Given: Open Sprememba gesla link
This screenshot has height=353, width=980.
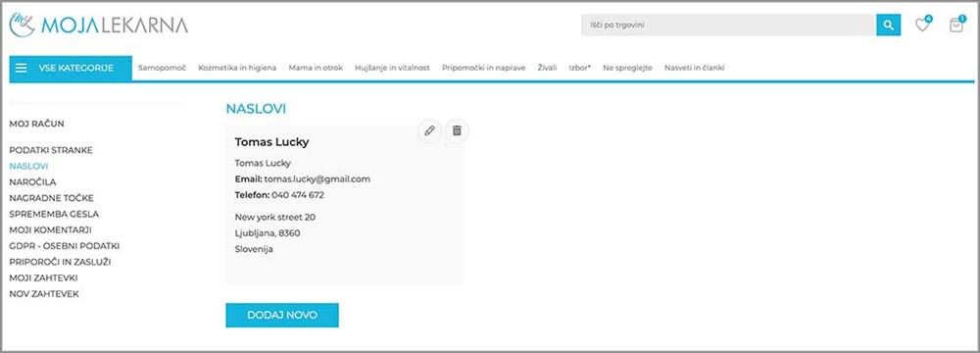Looking at the screenshot, I should click(54, 214).
